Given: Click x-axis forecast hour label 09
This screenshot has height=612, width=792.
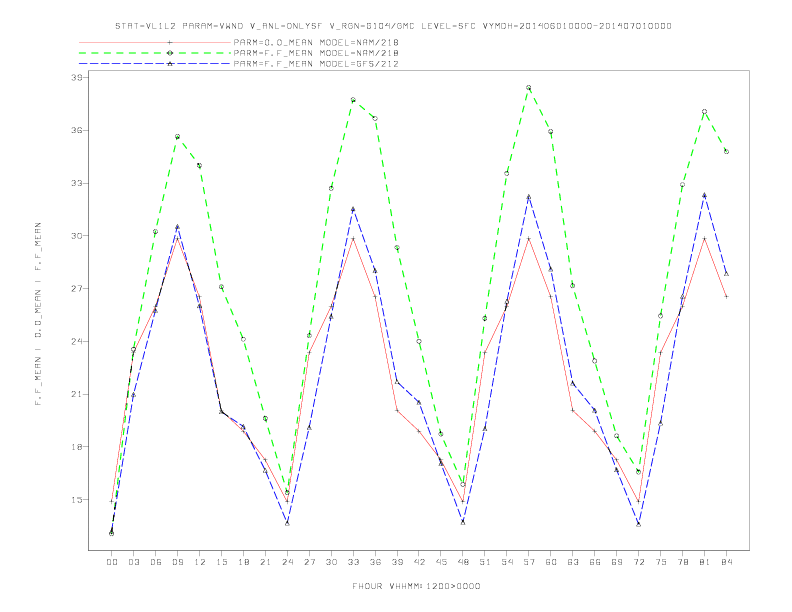Looking at the screenshot, I should click(177, 562).
